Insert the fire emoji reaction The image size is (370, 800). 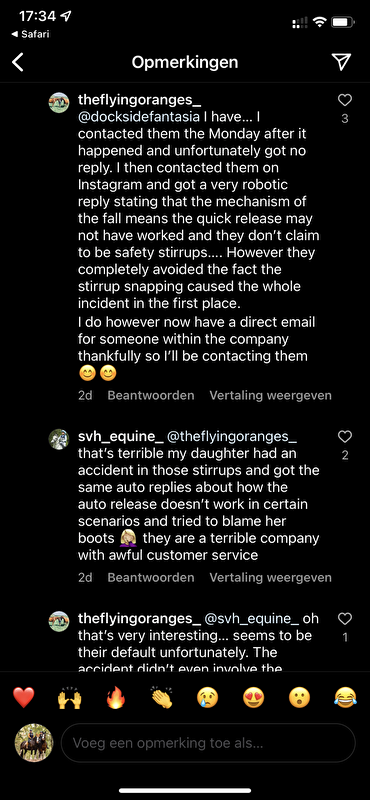point(115,697)
